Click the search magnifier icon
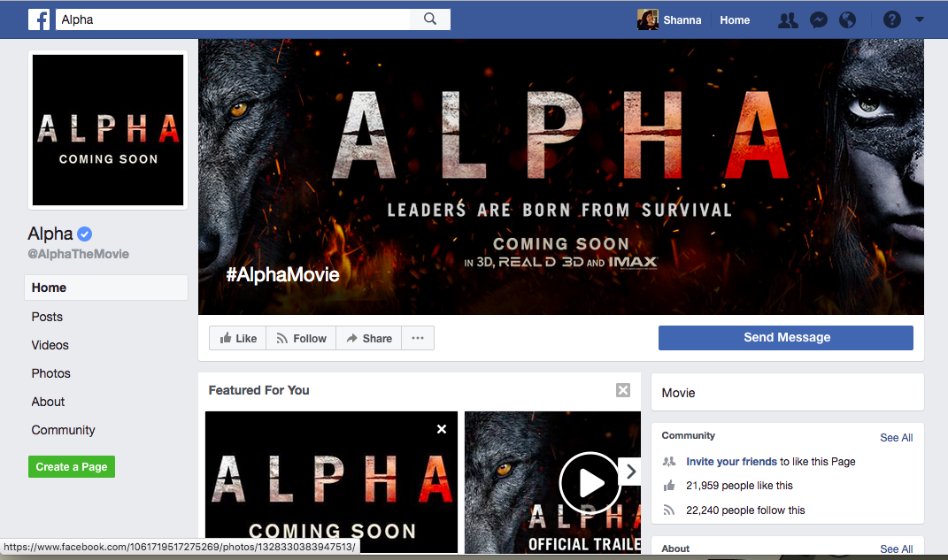 430,19
